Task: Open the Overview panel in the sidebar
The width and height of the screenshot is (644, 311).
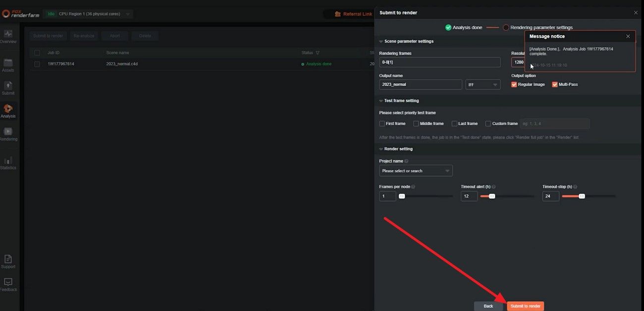Action: 8,36
